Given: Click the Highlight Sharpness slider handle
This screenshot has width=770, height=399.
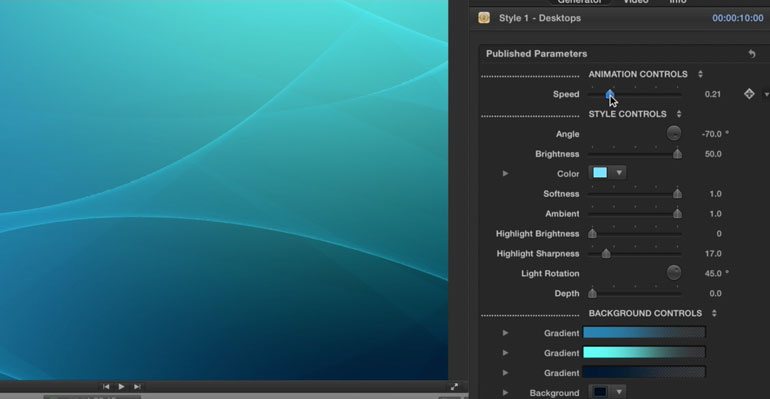Looking at the screenshot, I should [606, 253].
